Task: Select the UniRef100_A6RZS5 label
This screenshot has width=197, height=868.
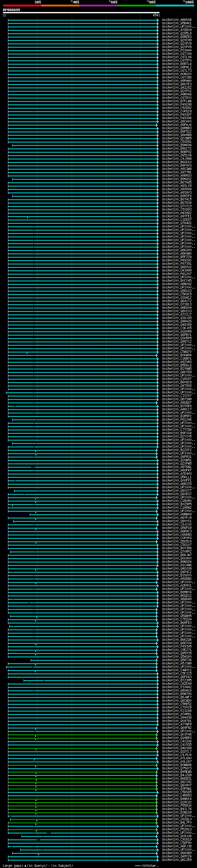Action: tap(177, 484)
